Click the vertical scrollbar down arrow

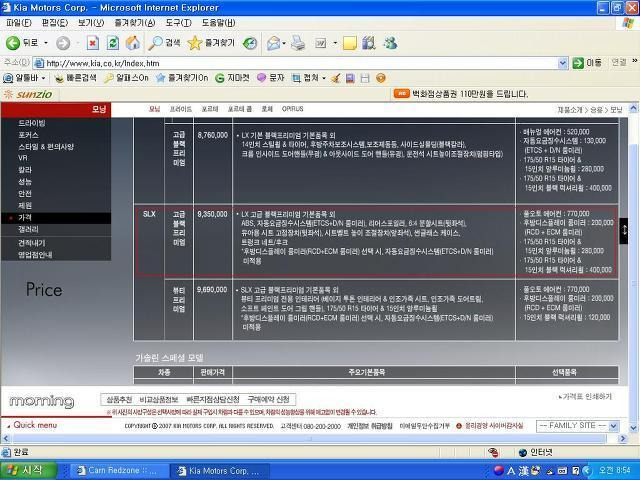[633, 428]
